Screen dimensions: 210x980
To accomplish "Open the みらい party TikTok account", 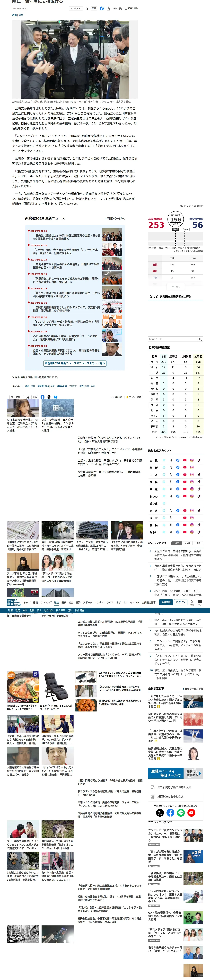I will 199,532.
